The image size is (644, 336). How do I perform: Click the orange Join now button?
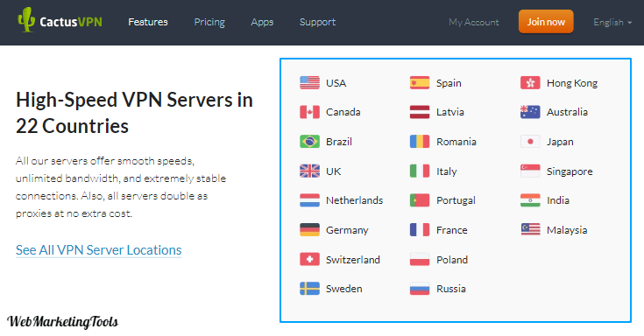546,22
